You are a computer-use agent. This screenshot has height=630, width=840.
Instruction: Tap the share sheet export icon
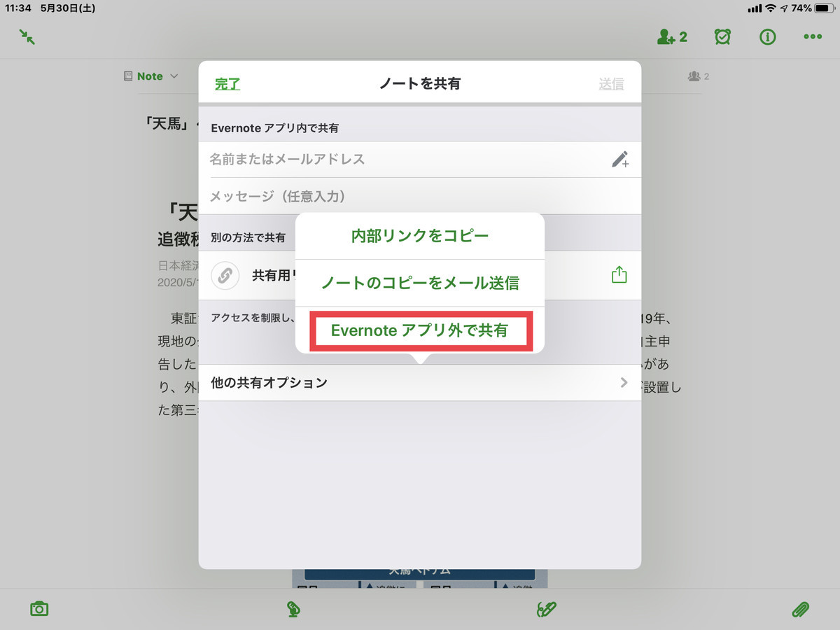(619, 275)
